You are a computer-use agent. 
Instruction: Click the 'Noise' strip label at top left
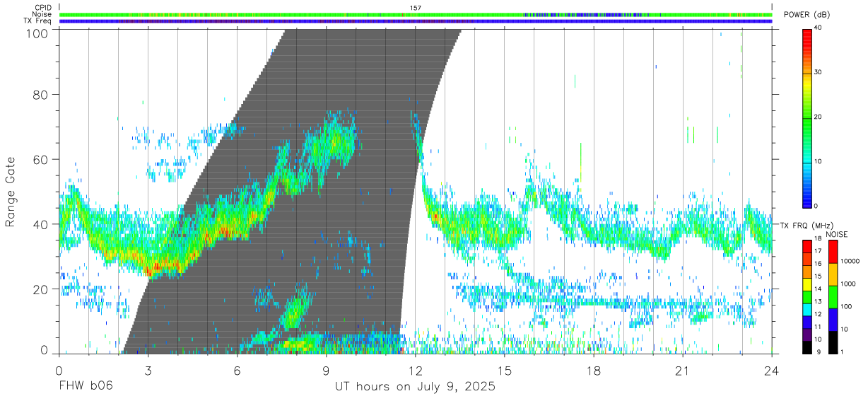click(x=42, y=14)
